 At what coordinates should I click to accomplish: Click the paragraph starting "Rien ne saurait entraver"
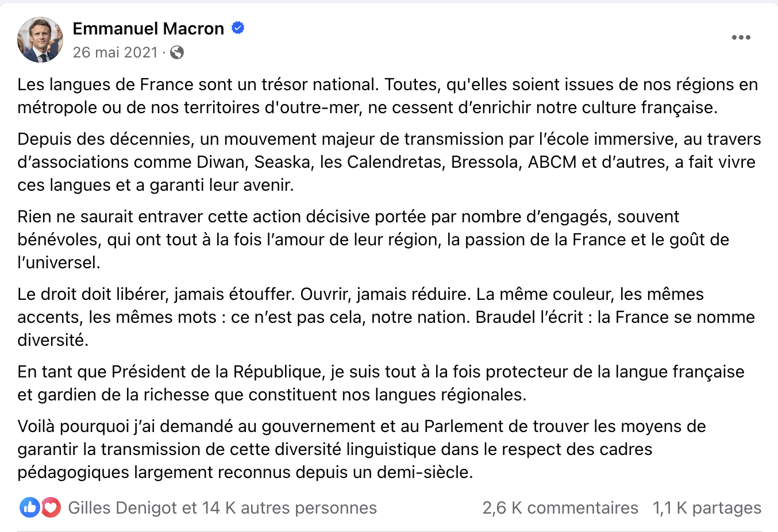click(x=368, y=240)
